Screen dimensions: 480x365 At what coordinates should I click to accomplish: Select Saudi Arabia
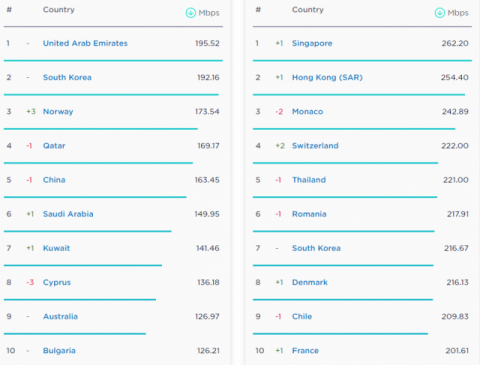click(x=68, y=214)
